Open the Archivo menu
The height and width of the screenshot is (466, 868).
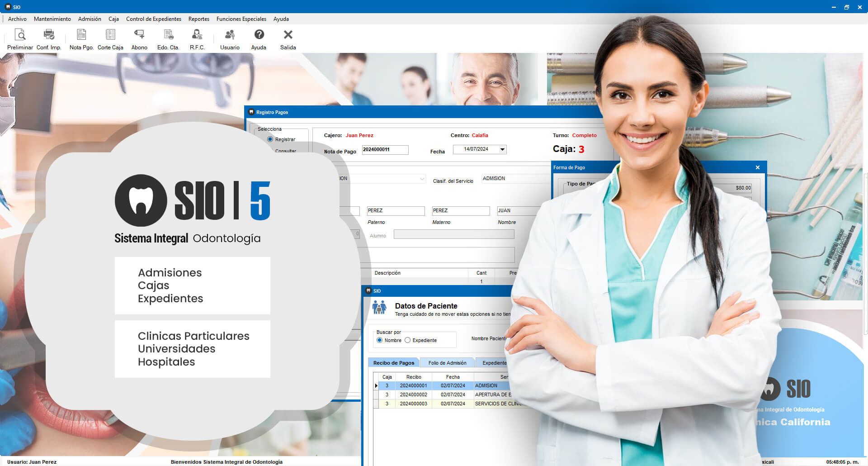[x=17, y=19]
